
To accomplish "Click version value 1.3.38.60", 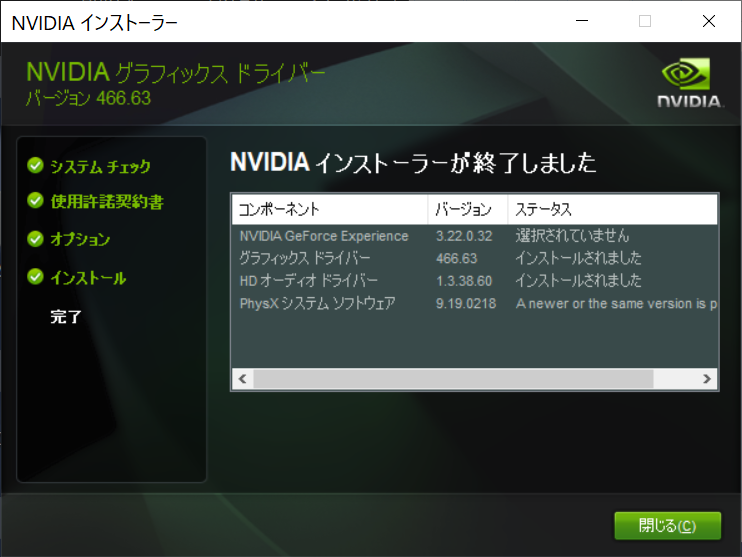I will point(464,281).
